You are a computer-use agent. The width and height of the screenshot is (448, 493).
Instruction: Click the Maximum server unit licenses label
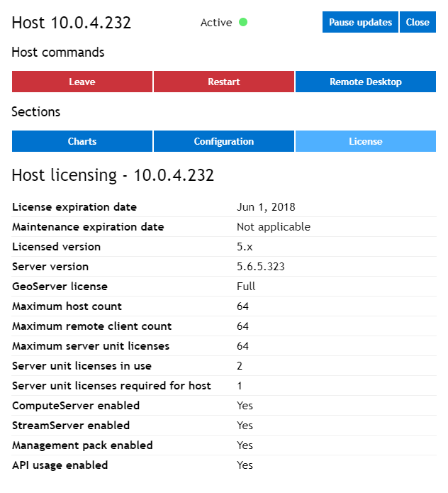point(91,346)
